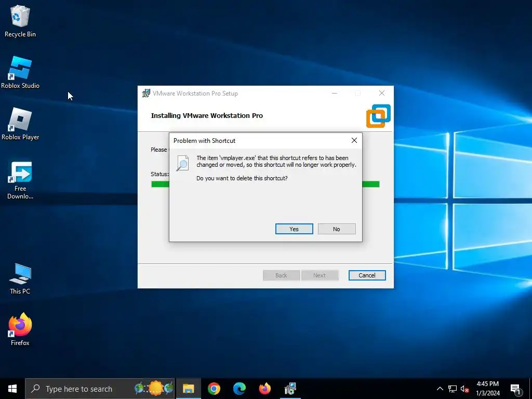Click the 'Status:' label in setup window

click(159, 174)
